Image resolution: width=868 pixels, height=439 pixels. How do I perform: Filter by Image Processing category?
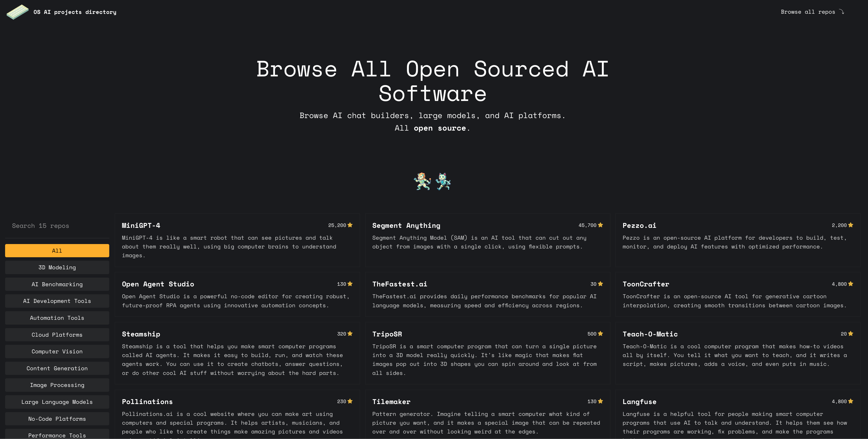(57, 385)
